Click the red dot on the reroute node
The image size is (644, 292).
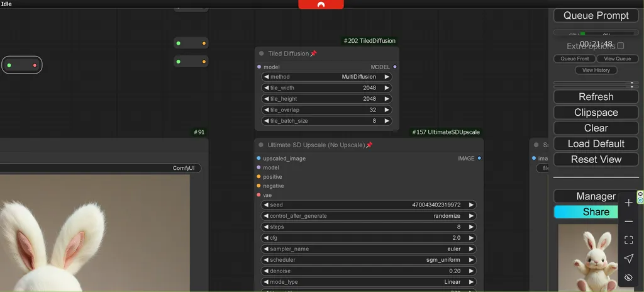pos(35,65)
